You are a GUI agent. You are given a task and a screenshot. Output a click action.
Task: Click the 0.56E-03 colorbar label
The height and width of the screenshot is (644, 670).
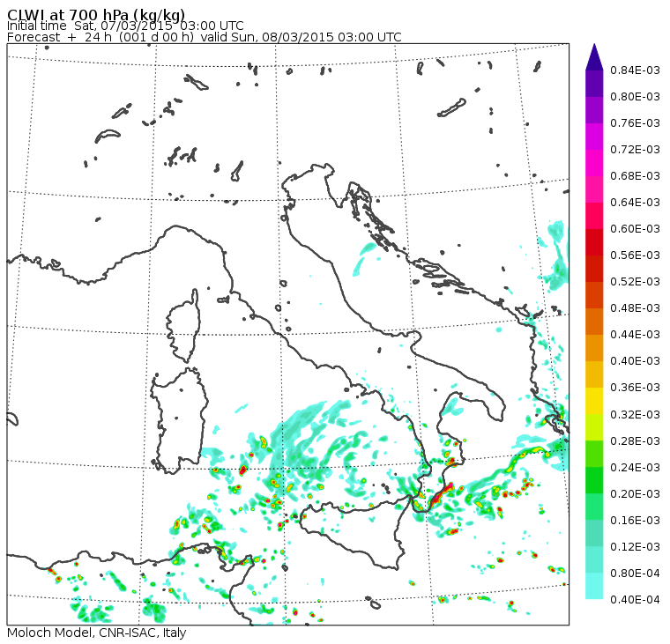pos(635,255)
